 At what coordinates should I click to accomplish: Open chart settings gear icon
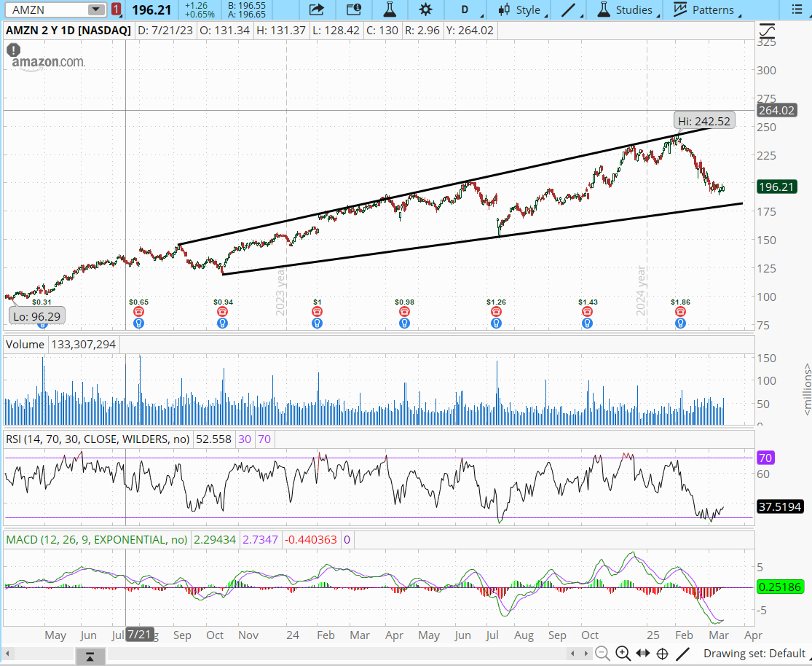tap(425, 10)
